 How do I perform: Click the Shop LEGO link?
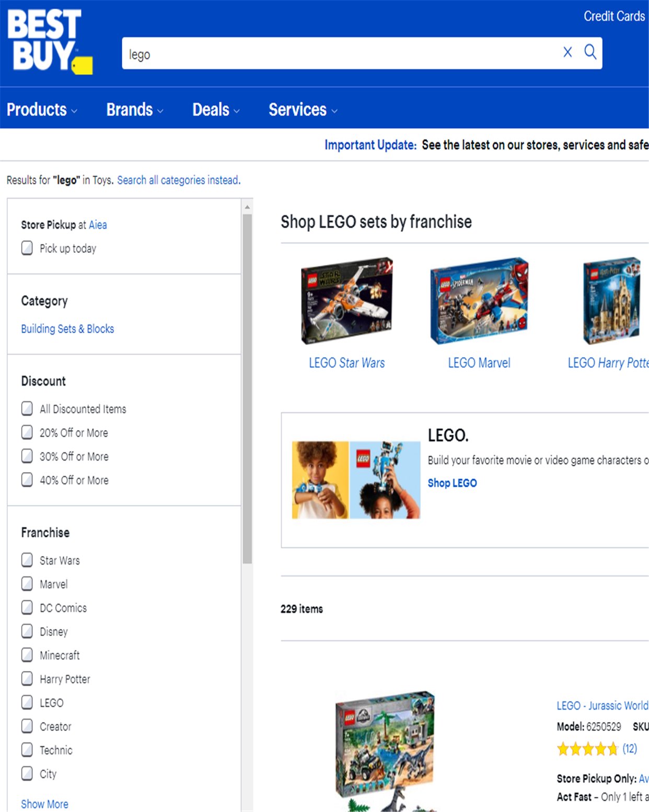[x=453, y=483]
